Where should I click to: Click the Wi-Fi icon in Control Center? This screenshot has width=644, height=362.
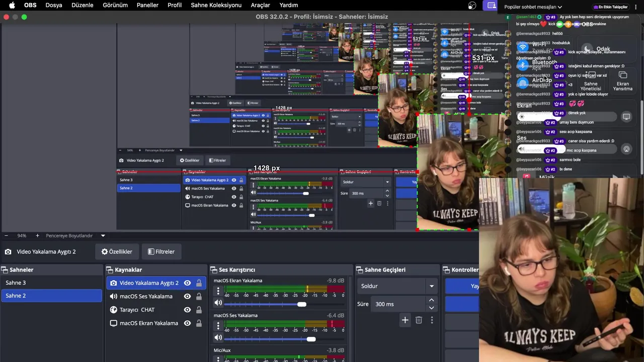[x=523, y=47]
